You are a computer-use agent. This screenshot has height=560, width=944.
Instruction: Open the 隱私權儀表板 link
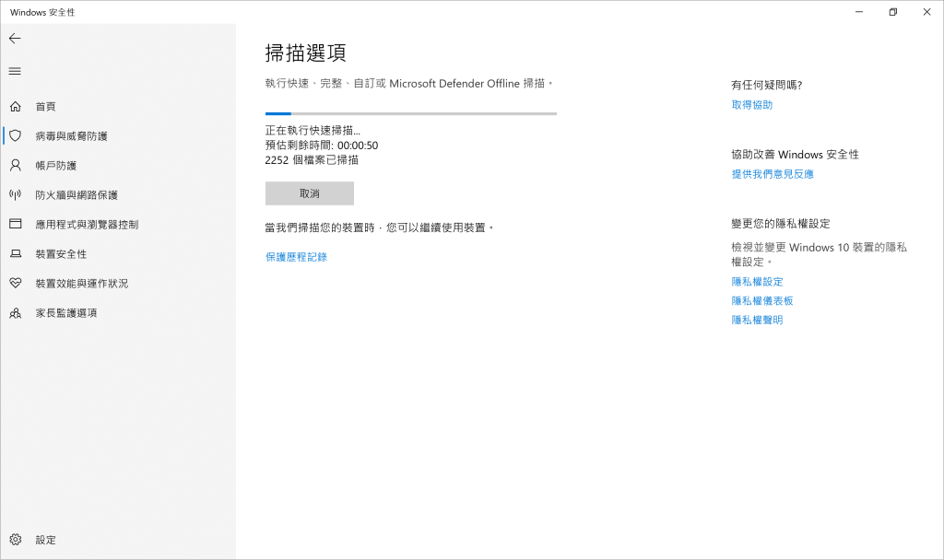tap(761, 301)
